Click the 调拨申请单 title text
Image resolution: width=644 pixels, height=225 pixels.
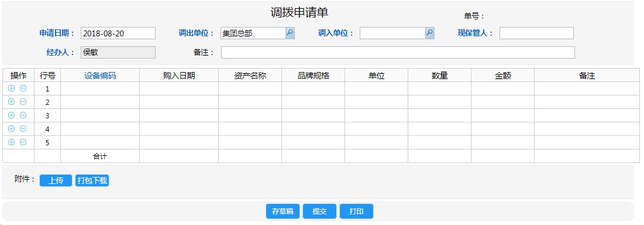(x=299, y=13)
